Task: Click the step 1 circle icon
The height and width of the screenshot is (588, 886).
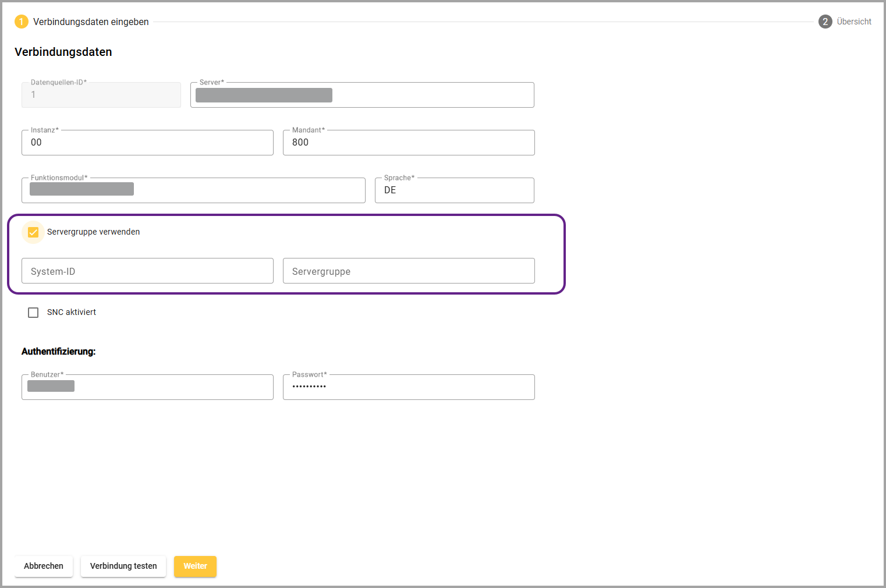Action: pos(22,22)
